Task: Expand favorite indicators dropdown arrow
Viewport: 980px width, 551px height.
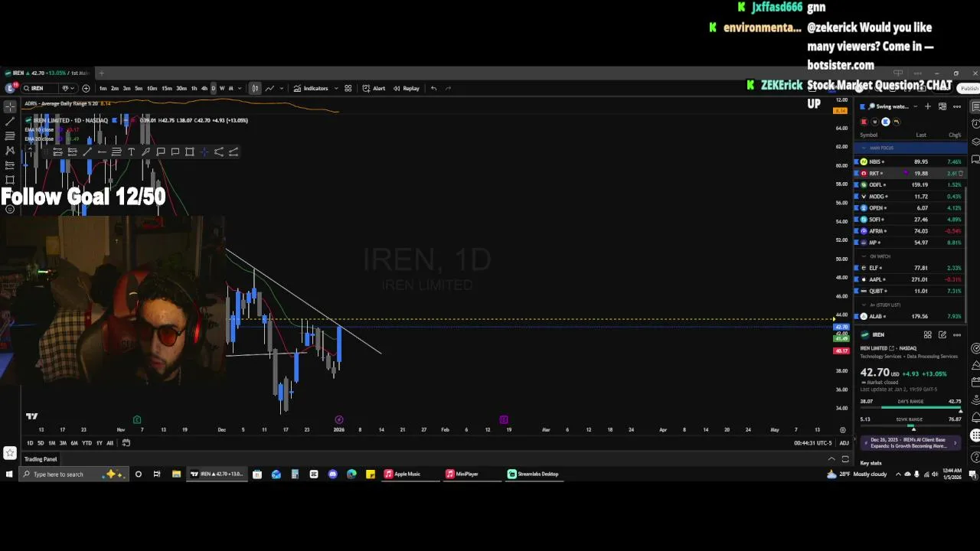Action: tap(335, 88)
